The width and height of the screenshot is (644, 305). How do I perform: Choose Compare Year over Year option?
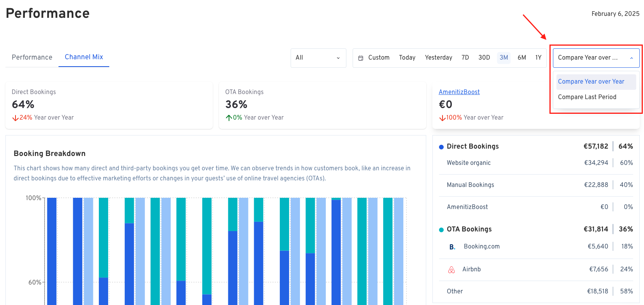point(596,82)
